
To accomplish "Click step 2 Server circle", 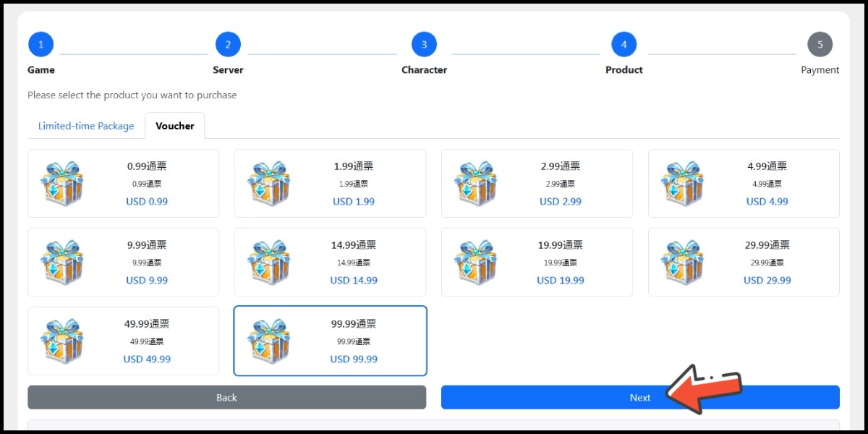I will (228, 44).
